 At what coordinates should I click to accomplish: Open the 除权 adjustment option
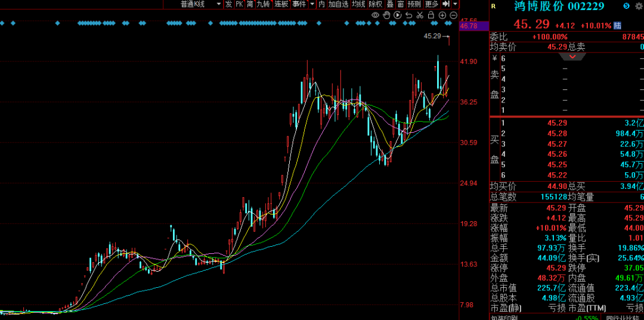click(x=376, y=4)
